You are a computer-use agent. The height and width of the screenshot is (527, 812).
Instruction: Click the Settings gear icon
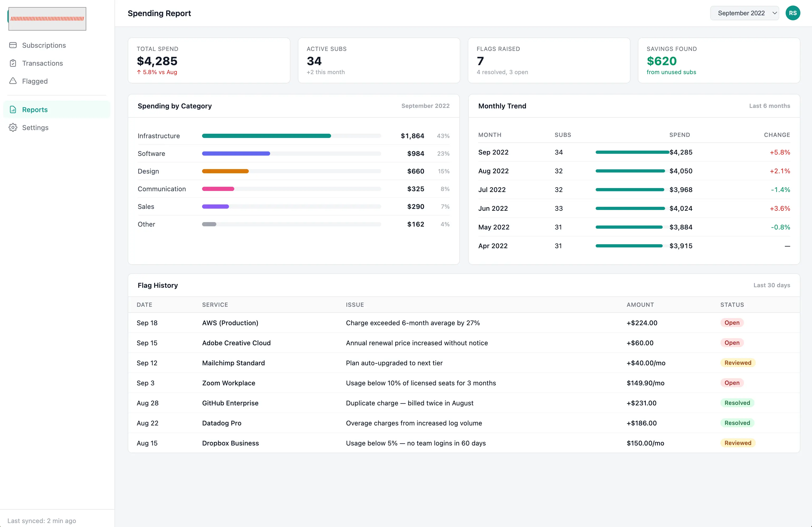pos(13,128)
